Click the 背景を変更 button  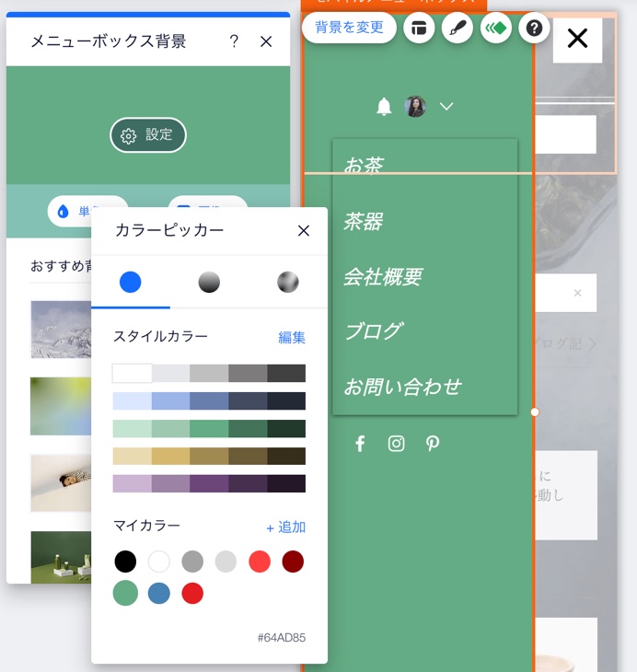click(349, 28)
